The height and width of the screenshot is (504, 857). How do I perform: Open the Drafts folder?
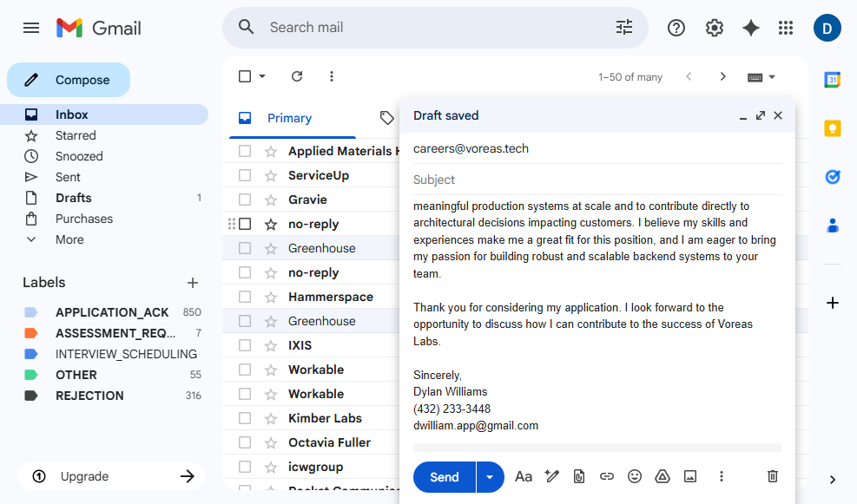click(73, 198)
